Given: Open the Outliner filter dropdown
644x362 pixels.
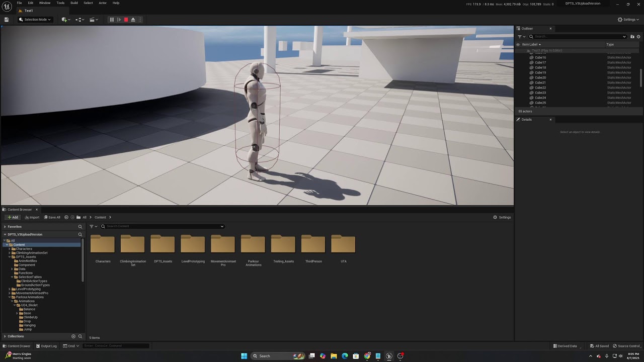Looking at the screenshot, I should pos(521,37).
